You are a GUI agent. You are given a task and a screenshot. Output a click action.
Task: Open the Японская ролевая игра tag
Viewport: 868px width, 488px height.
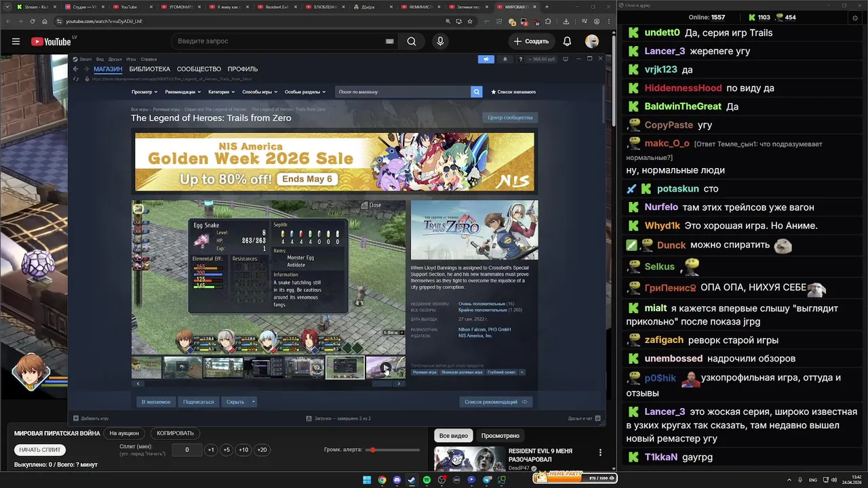click(x=462, y=372)
